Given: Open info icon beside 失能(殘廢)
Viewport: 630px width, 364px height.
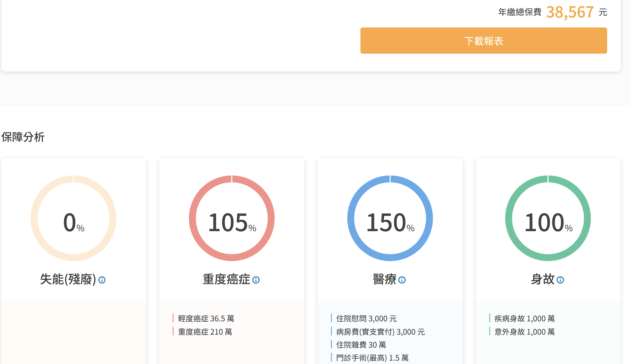Looking at the screenshot, I should 102,280.
